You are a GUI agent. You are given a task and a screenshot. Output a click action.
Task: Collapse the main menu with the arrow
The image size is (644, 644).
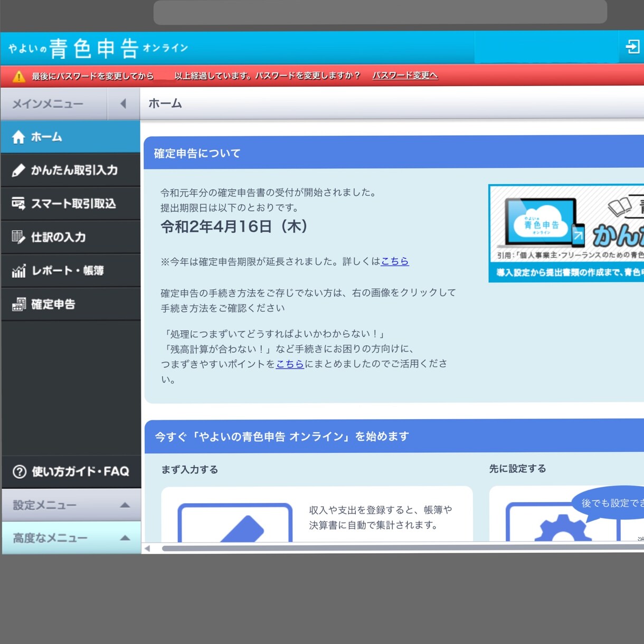tap(123, 103)
